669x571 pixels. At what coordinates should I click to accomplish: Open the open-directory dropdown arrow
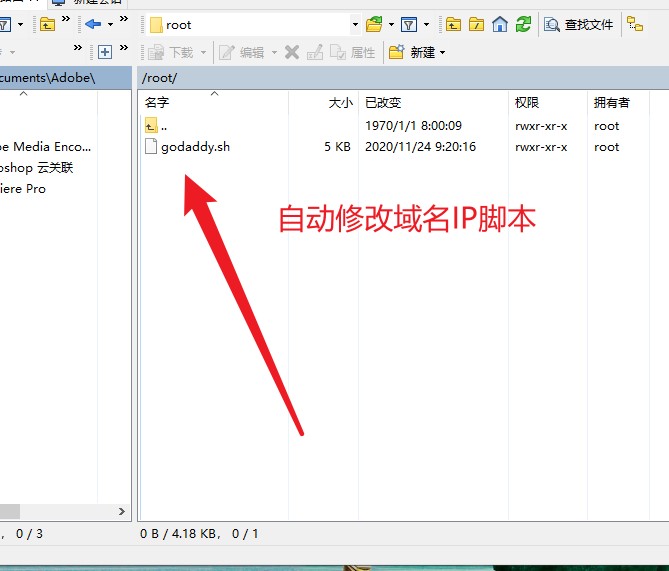tap(391, 24)
